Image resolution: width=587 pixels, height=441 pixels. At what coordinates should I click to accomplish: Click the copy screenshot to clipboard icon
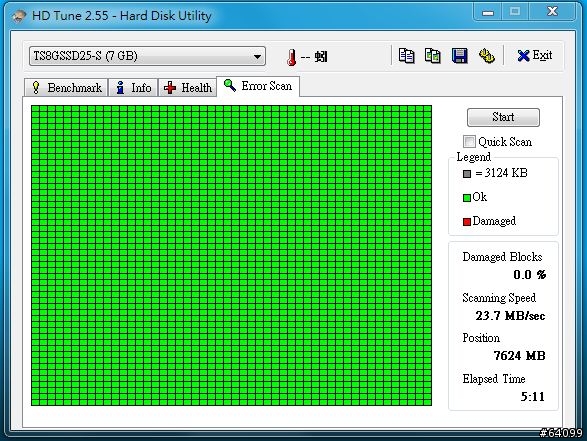pos(432,56)
